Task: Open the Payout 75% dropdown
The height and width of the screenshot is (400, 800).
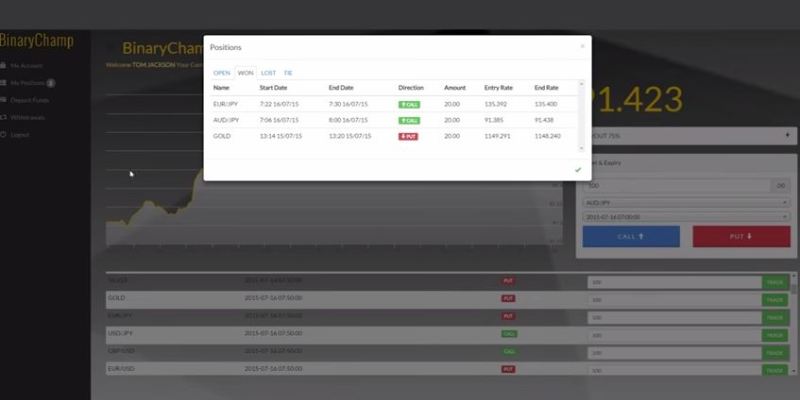Action: [691, 136]
